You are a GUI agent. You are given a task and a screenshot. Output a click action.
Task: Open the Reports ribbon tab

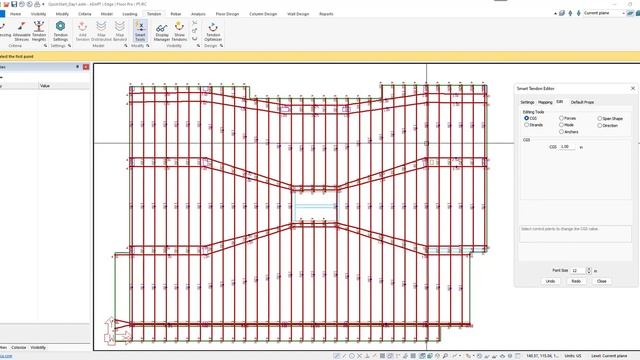coord(326,14)
